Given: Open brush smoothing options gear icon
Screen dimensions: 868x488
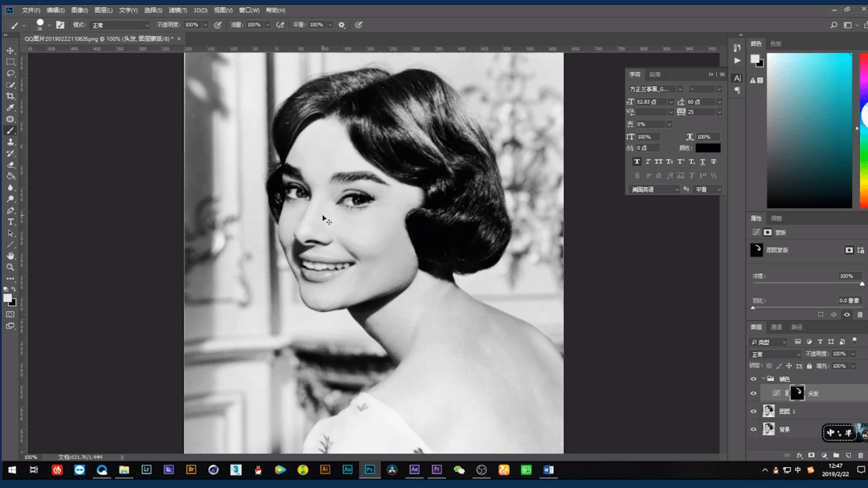Looking at the screenshot, I should pos(342,25).
